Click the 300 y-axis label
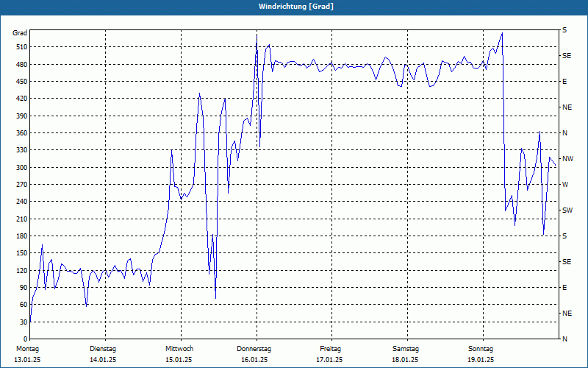The image size is (588, 368). (x=23, y=168)
